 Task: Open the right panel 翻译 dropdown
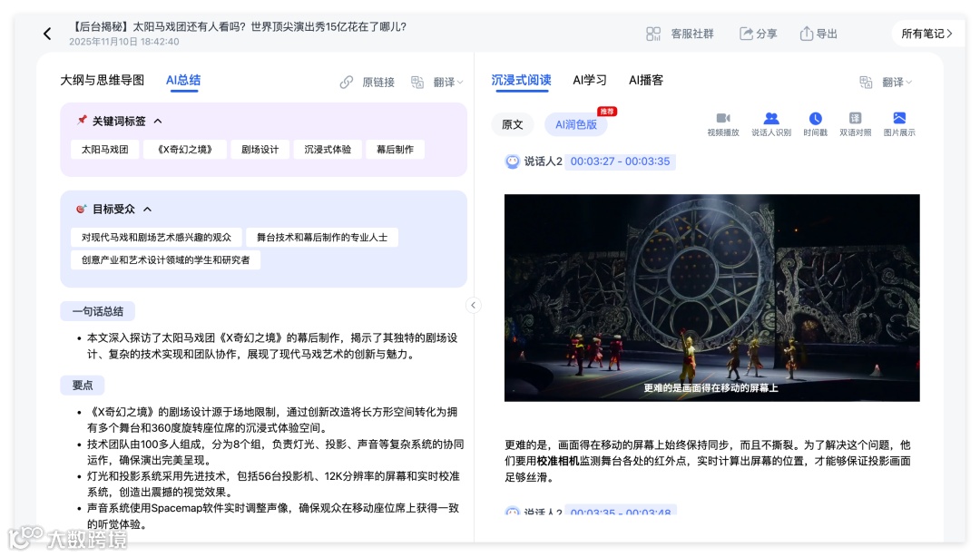pos(897,82)
